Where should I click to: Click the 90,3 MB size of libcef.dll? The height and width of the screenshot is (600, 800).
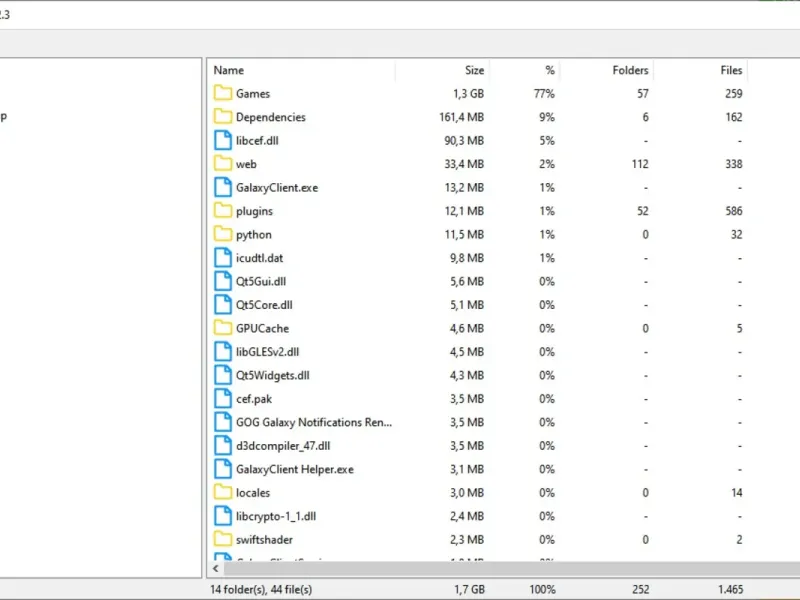464,141
